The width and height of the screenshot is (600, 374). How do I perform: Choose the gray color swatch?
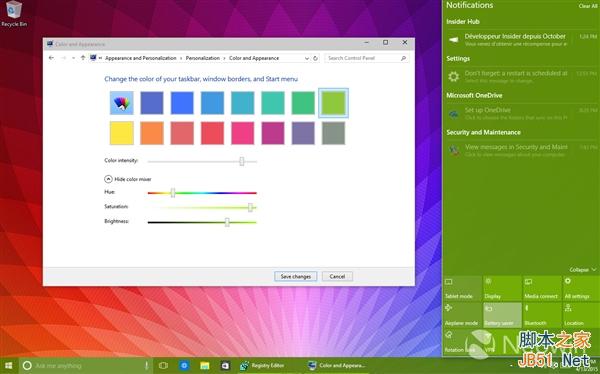point(333,133)
